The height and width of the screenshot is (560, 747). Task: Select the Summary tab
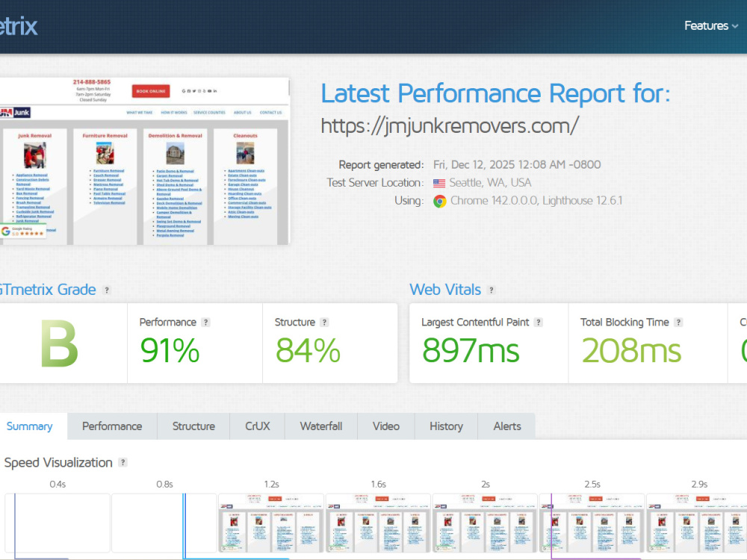[x=30, y=426]
